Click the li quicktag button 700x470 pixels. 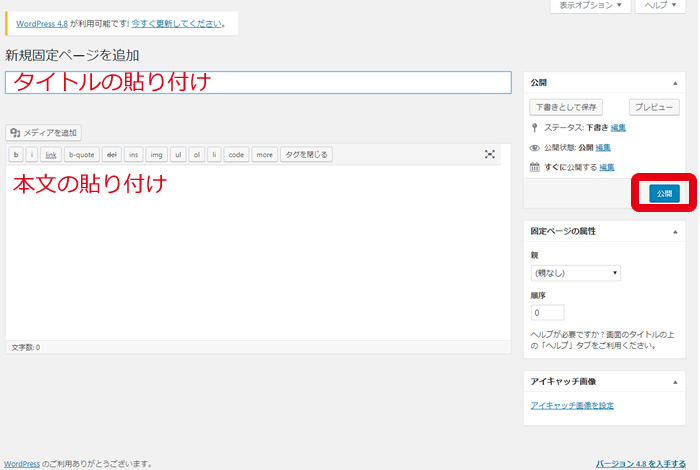coord(214,154)
